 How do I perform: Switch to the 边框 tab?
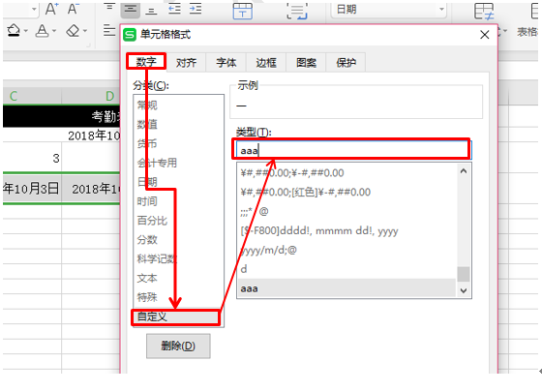tap(266, 63)
